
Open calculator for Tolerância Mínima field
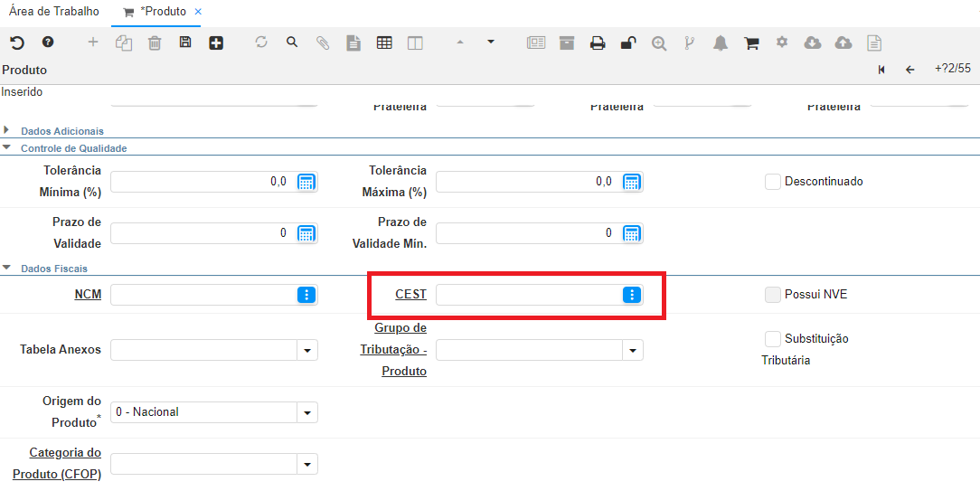306,182
